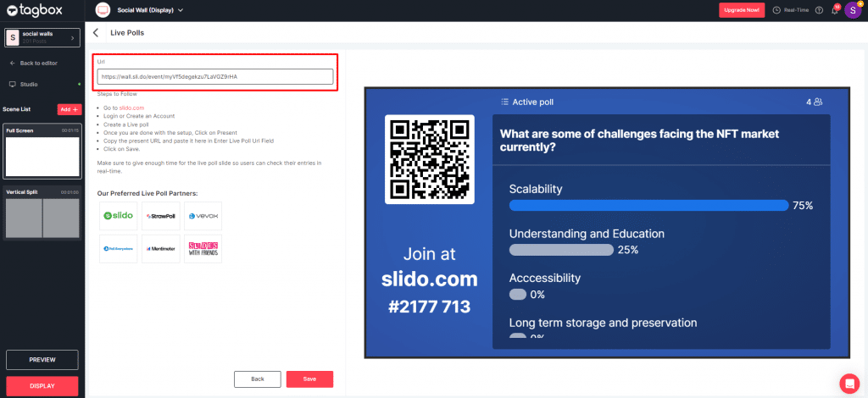The width and height of the screenshot is (868, 398).
Task: Select the Slido partner logo
Action: pyautogui.click(x=118, y=216)
